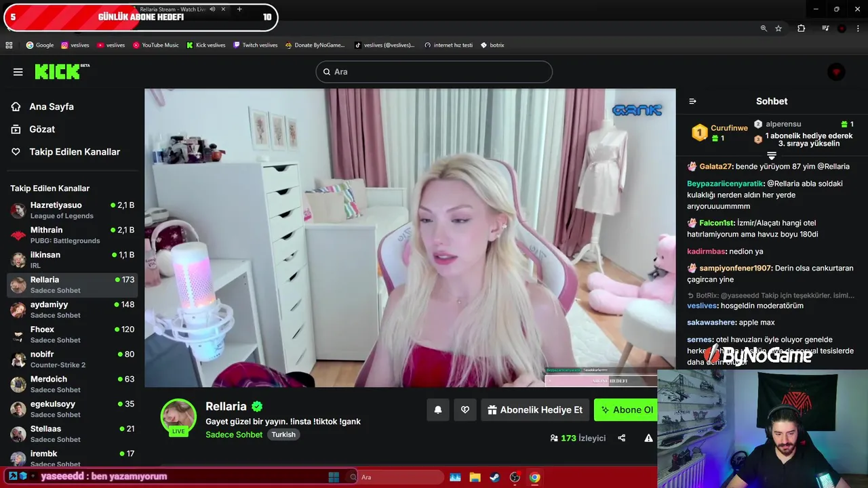Screen dimensions: 868x488
Task: Open the Chrome three-dot menu
Action: pos(858,28)
